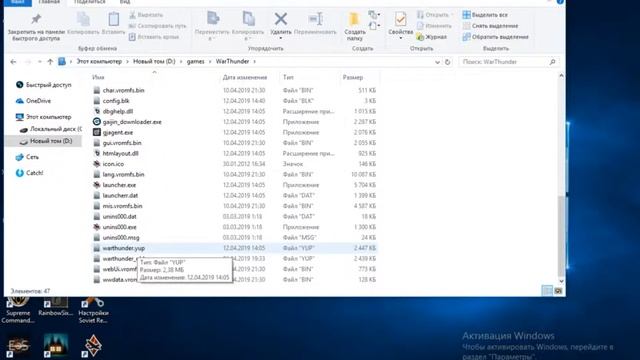Viewport: 640px width, 360px height.
Task: Click WarThunder breadcrumb in address bar
Action: (232, 62)
